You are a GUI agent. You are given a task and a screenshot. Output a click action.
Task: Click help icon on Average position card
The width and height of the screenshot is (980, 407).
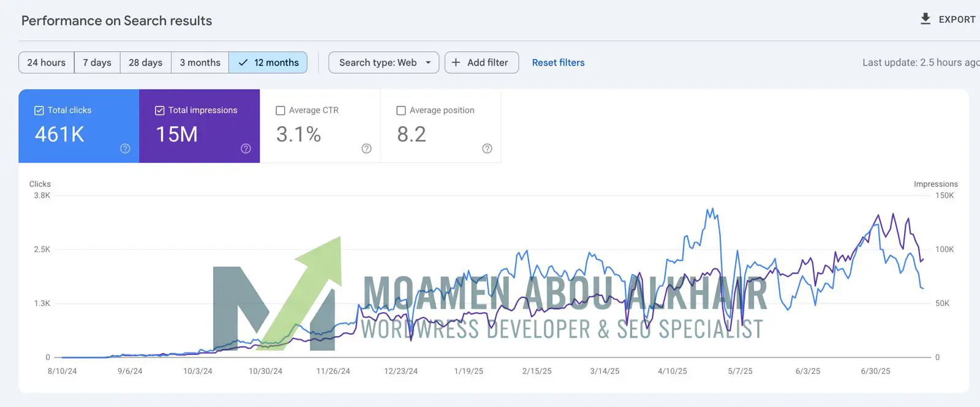point(487,149)
